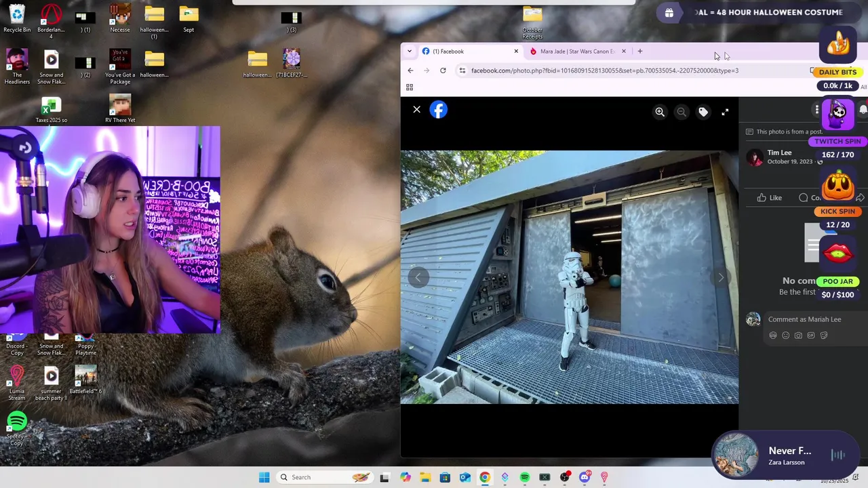Screen dimensions: 868x488
Task: Open the Snow and Snow Flak... media file
Action: tap(51, 66)
